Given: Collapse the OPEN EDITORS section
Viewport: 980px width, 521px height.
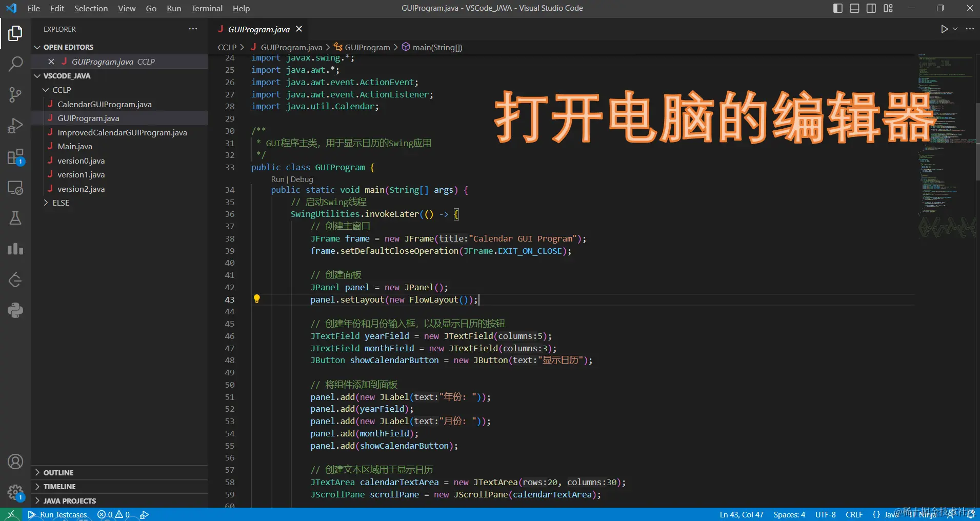Looking at the screenshot, I should pyautogui.click(x=119, y=47).
